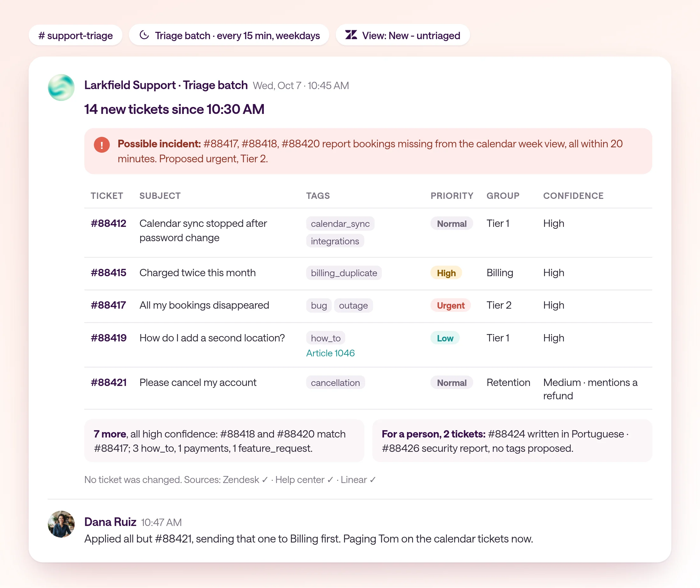
Task: Open ticket #88421 in the table
Action: point(109,382)
